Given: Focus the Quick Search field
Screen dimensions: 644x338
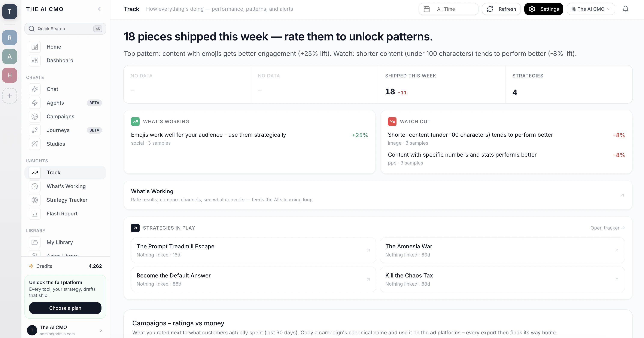Looking at the screenshot, I should pyautogui.click(x=65, y=29).
